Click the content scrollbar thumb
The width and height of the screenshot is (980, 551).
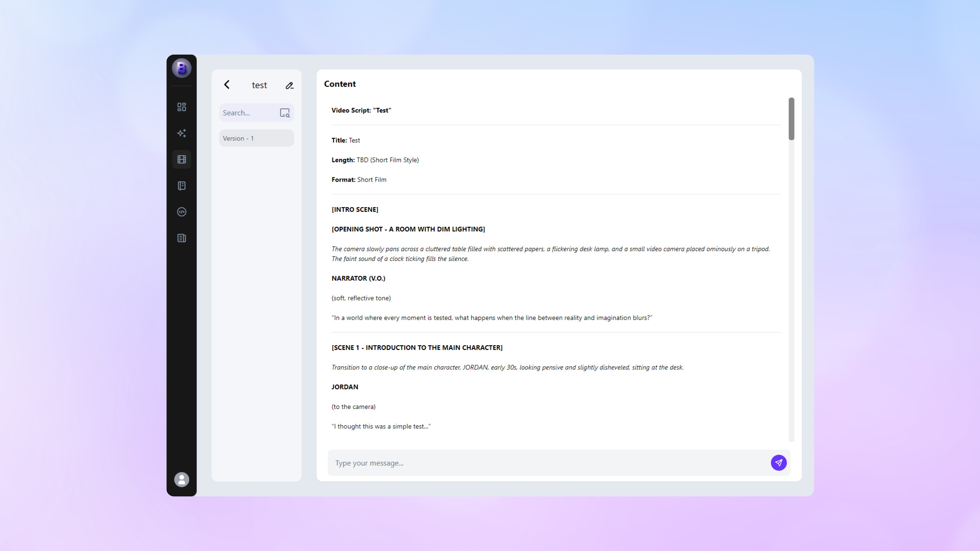[x=791, y=119]
